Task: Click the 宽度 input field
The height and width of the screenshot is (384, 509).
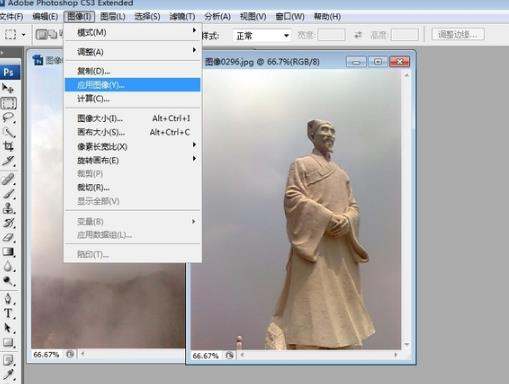Action: (331, 35)
